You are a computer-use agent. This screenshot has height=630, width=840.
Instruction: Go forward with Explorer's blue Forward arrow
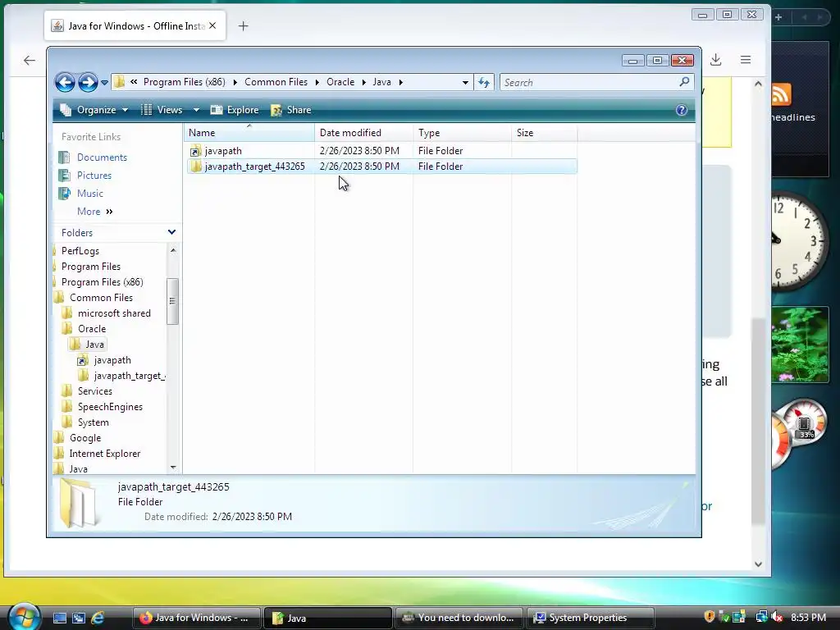coord(88,83)
